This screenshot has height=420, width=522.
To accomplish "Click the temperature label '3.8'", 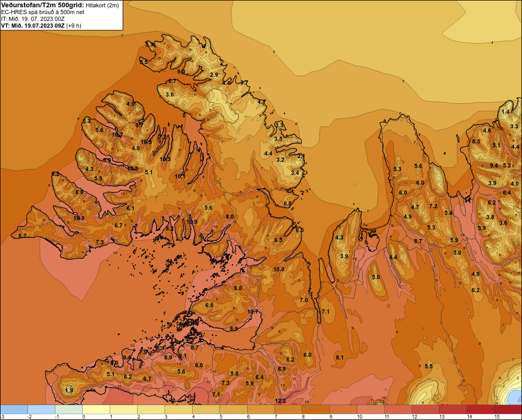I will click(490, 218).
